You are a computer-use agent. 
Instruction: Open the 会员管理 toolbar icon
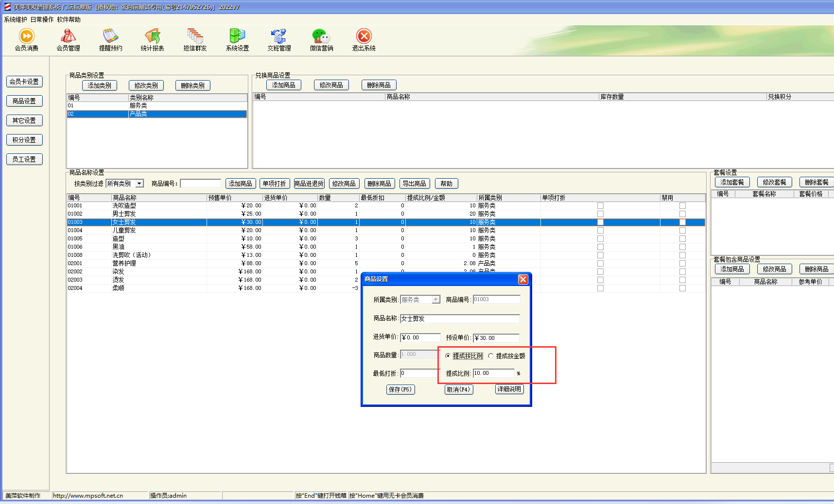point(68,40)
